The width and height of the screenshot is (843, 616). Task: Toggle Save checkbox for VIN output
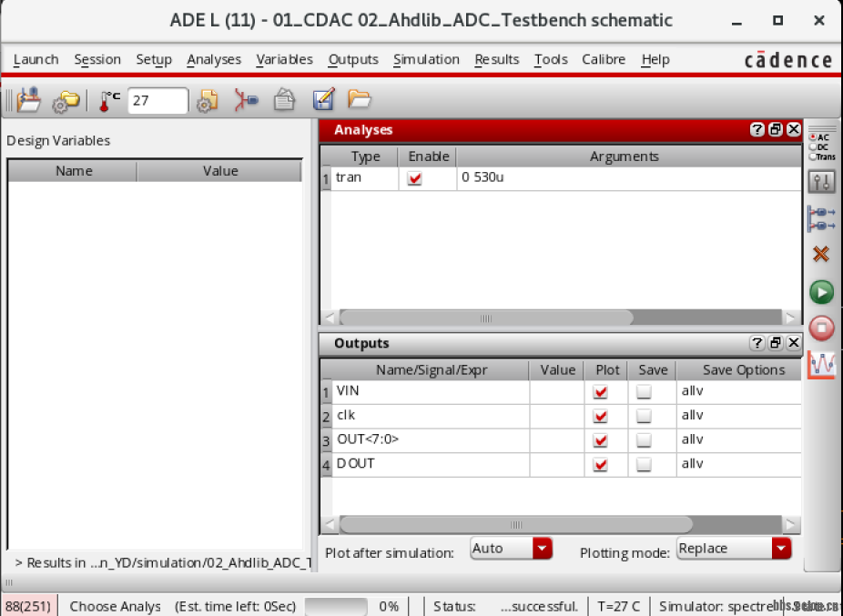coord(644,392)
